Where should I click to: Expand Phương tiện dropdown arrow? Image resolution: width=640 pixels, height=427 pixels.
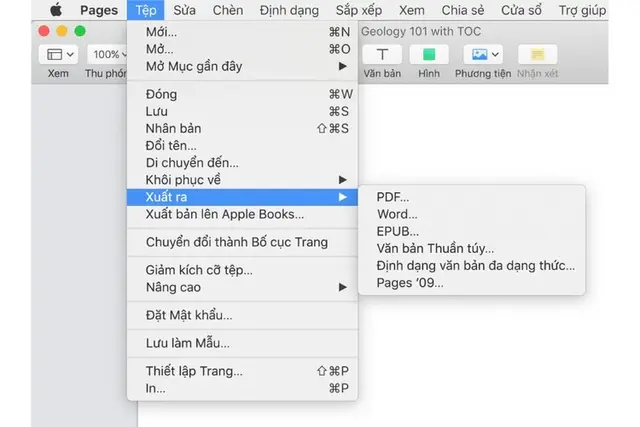[495, 54]
